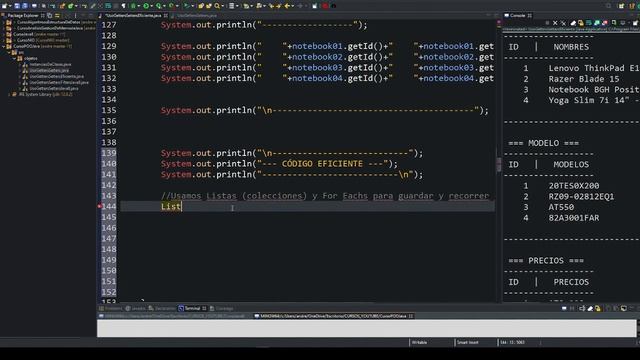
Task: Toggle breakpoint marker on line 144
Action: coord(99,206)
